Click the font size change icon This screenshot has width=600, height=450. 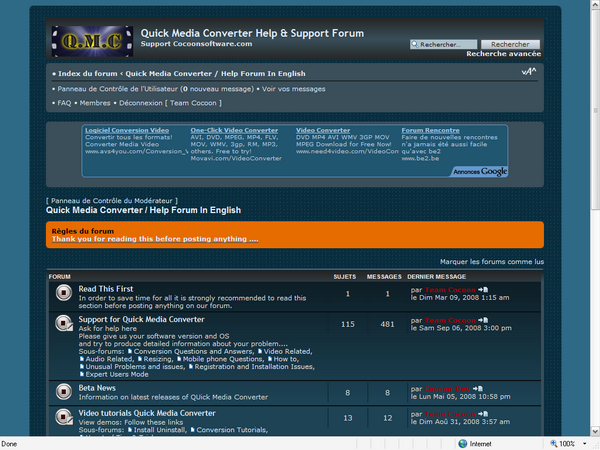click(527, 72)
